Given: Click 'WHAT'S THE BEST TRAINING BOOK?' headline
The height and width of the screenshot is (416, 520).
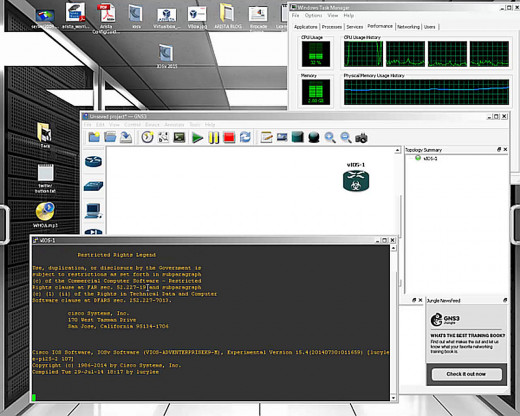Looking at the screenshot, I should click(x=467, y=335).
